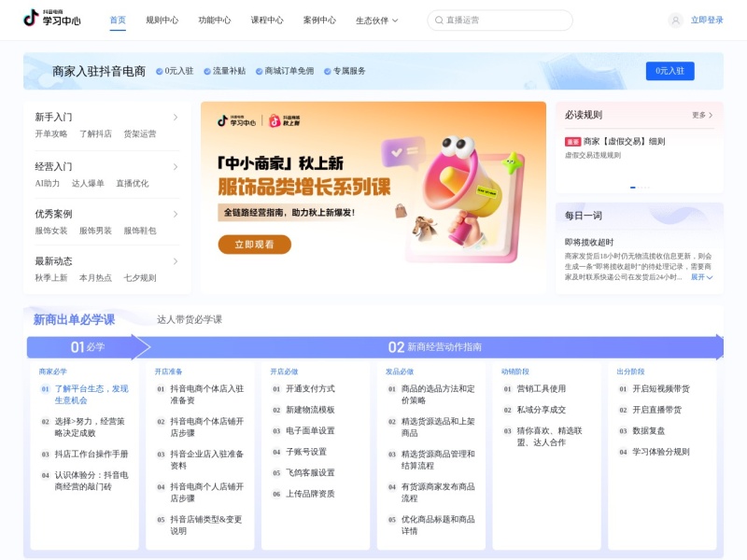Screen dimensions: 747x560
Task: Open the 秋季上新 link
Action: (51, 277)
